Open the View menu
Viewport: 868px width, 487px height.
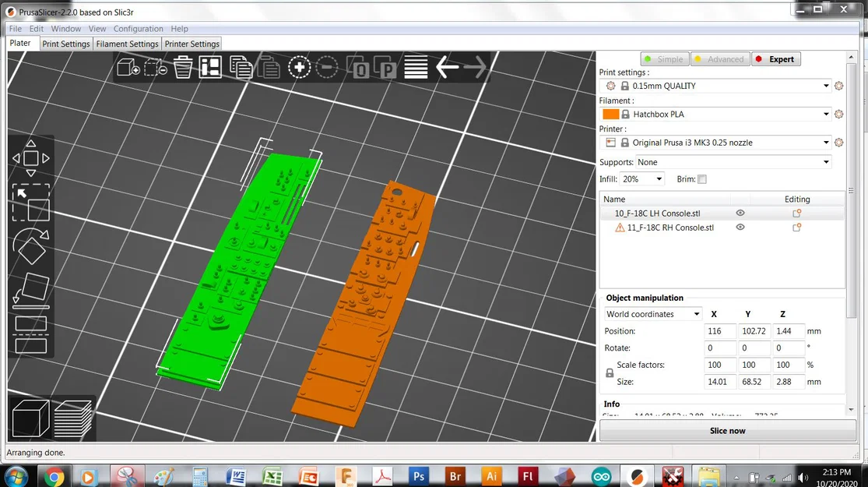(97, 29)
